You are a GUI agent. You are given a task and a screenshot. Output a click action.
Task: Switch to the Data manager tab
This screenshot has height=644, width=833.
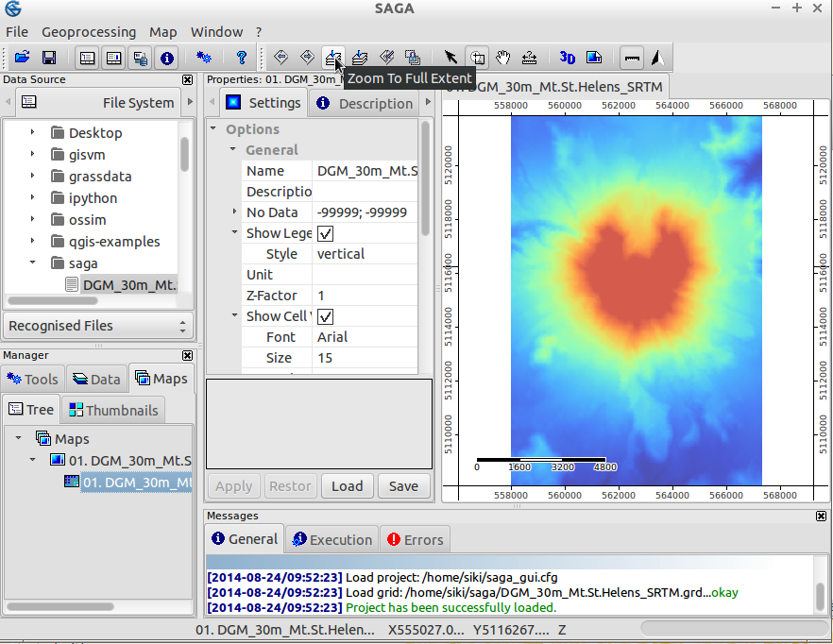click(x=96, y=379)
